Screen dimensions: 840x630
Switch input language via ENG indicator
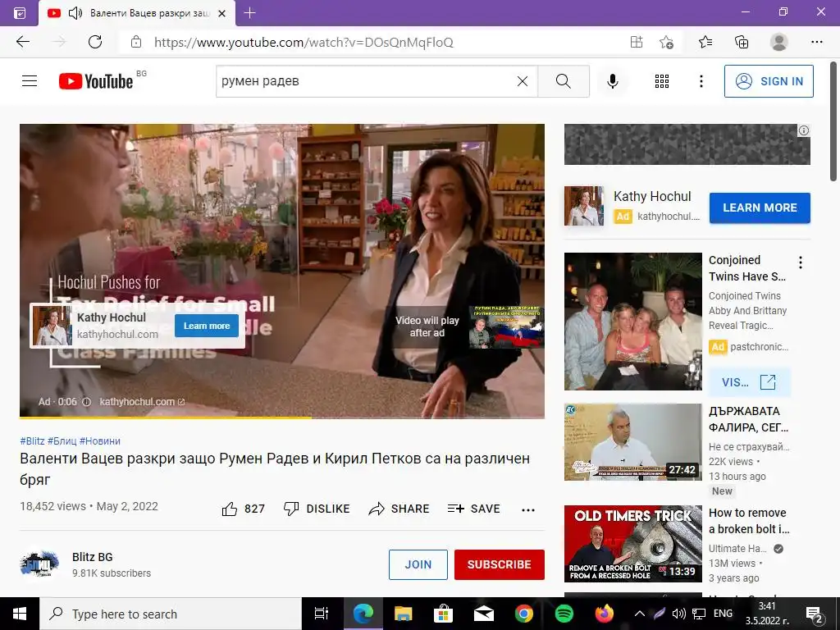click(723, 614)
